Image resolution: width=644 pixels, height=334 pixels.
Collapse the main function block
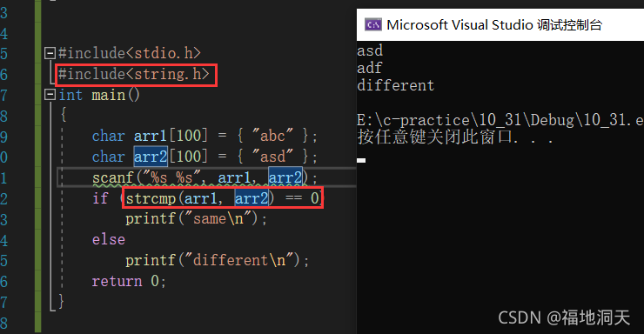click(x=50, y=95)
